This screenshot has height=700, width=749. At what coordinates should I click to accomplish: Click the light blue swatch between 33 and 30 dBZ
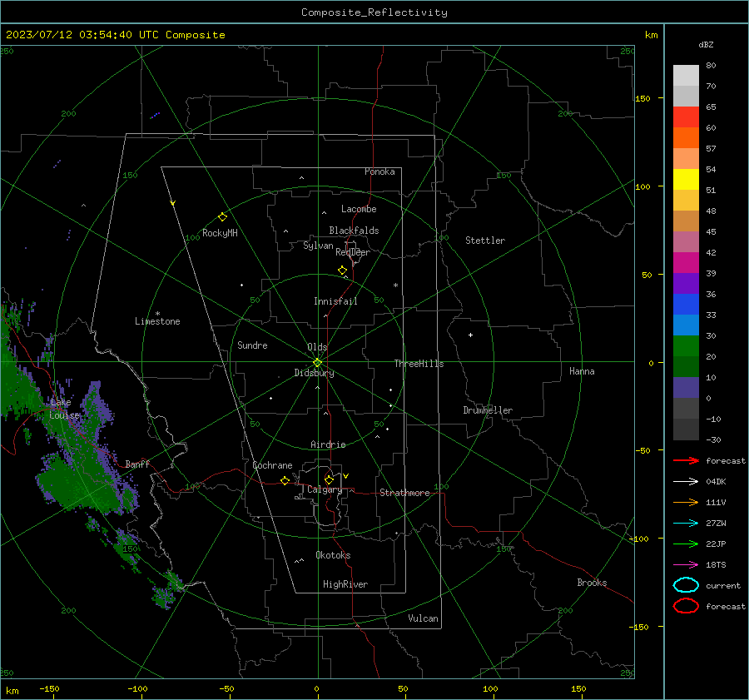click(x=686, y=325)
